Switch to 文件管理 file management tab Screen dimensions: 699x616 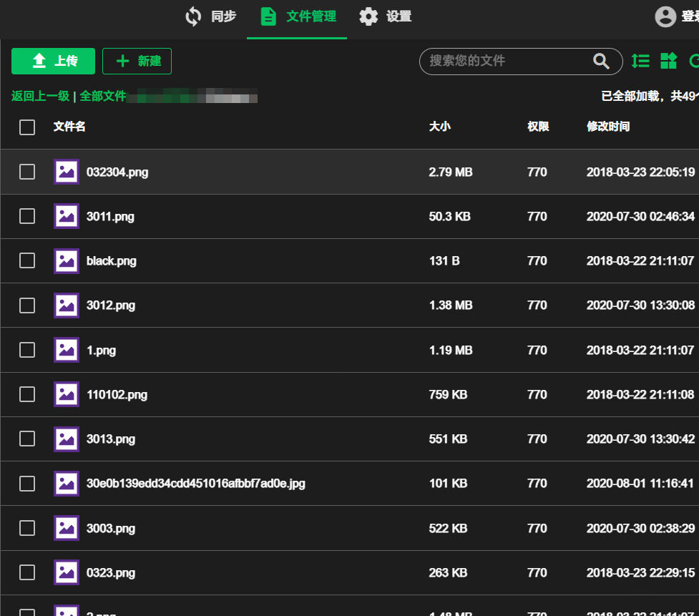(x=298, y=16)
